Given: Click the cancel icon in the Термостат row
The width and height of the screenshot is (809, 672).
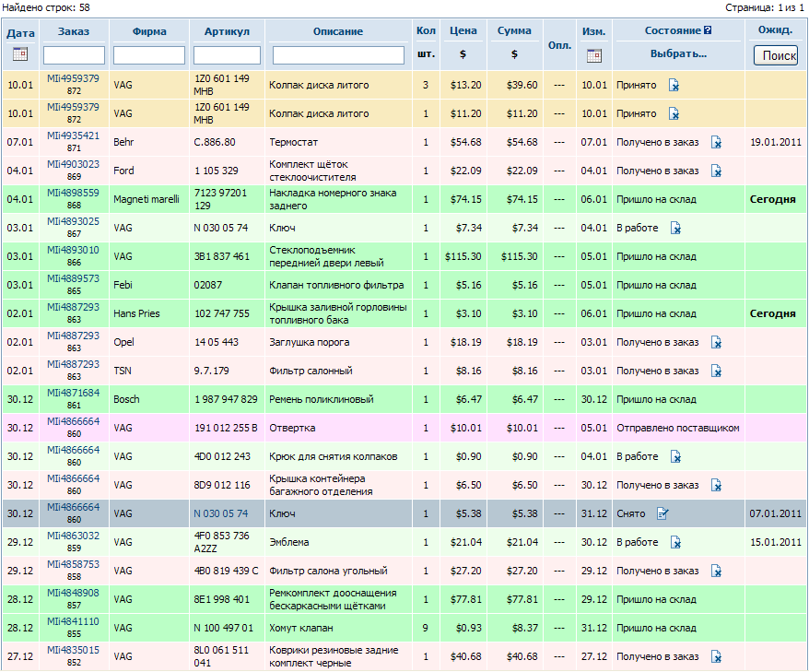Looking at the screenshot, I should 716,143.
